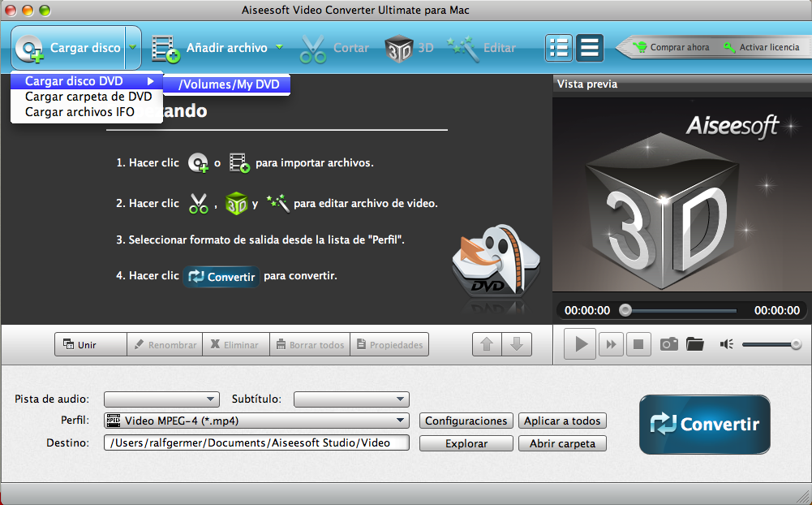This screenshot has height=505, width=812.
Task: Click the add file icon in step 1
Action: pos(239,163)
